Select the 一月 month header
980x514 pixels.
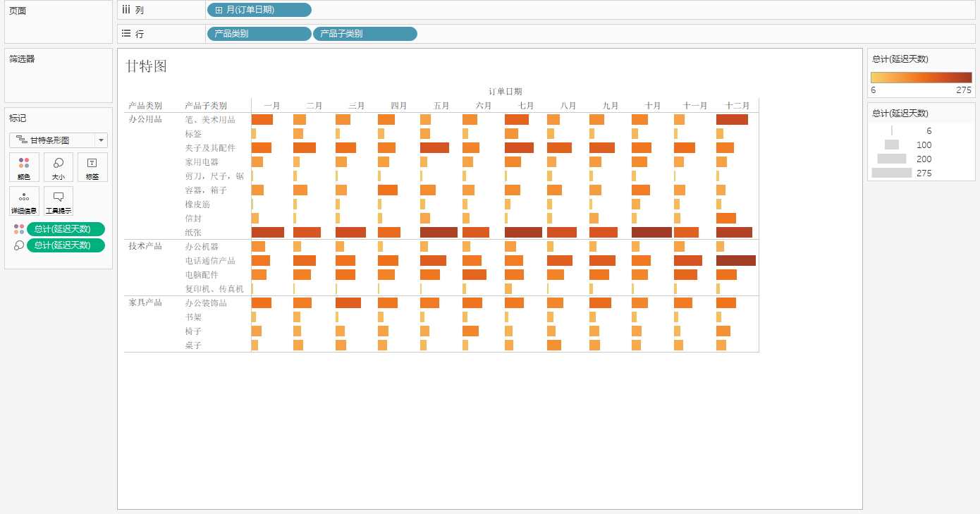(272, 106)
